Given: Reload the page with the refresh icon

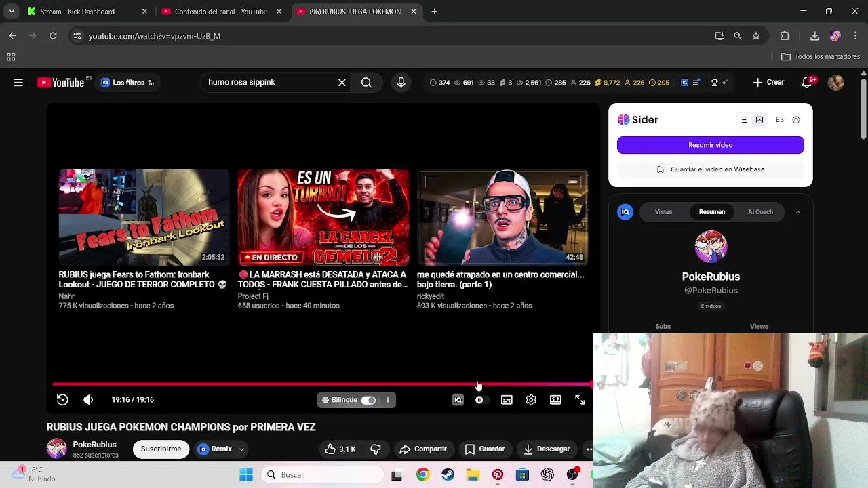Looking at the screenshot, I should 53,36.
